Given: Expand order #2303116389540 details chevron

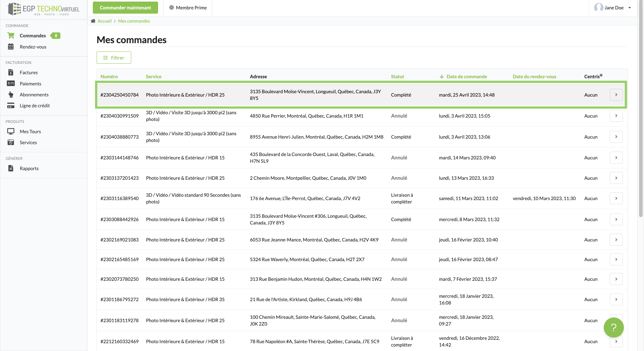Looking at the screenshot, I should click(x=616, y=198).
